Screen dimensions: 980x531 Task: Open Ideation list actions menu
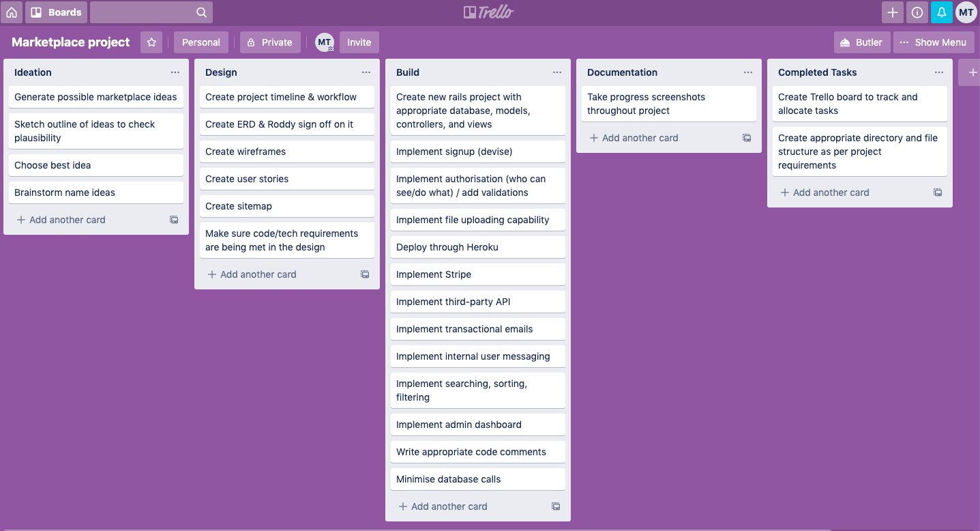[175, 72]
